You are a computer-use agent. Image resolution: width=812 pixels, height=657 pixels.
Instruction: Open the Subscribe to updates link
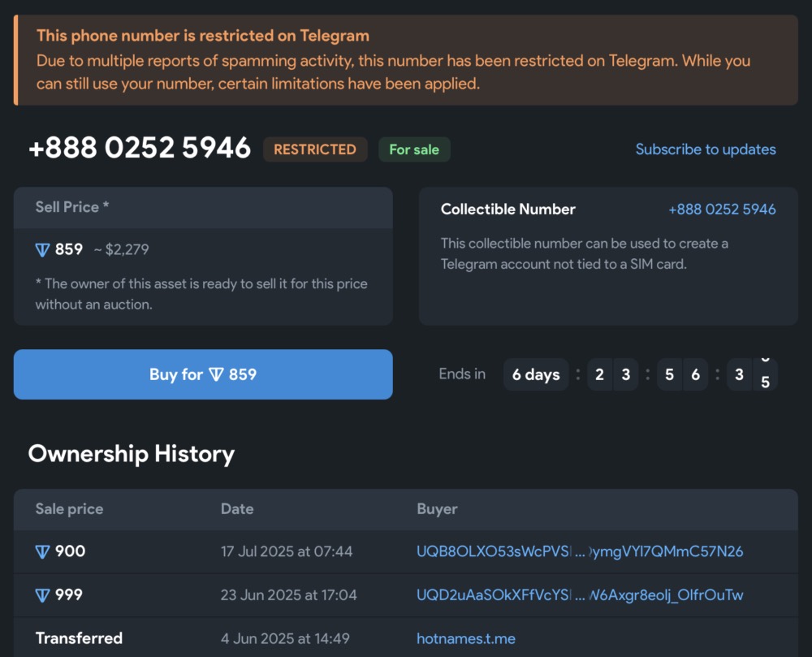coord(705,149)
